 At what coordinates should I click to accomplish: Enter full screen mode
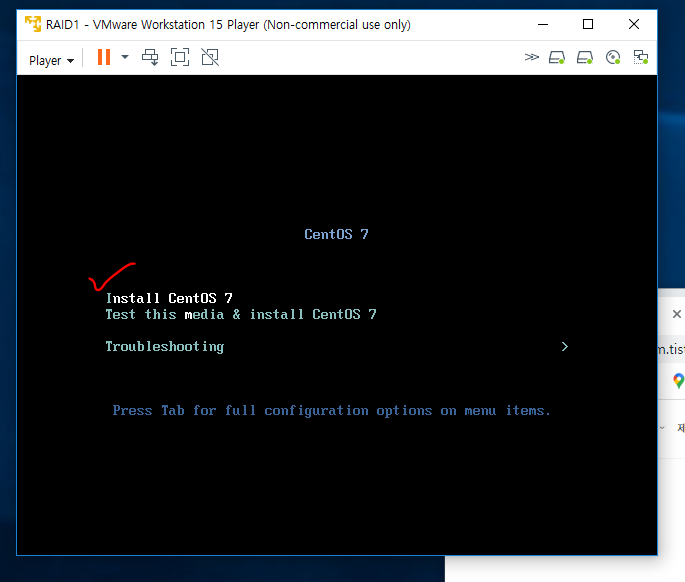[x=180, y=57]
